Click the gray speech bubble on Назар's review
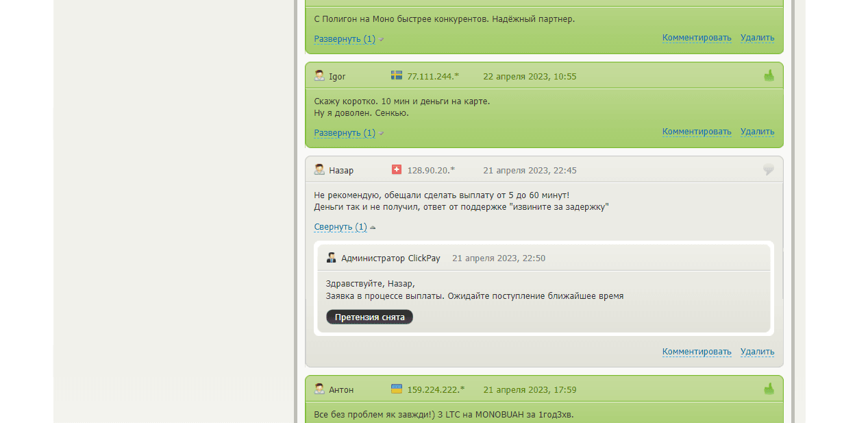Screen dimensions: 868x423 [769, 170]
